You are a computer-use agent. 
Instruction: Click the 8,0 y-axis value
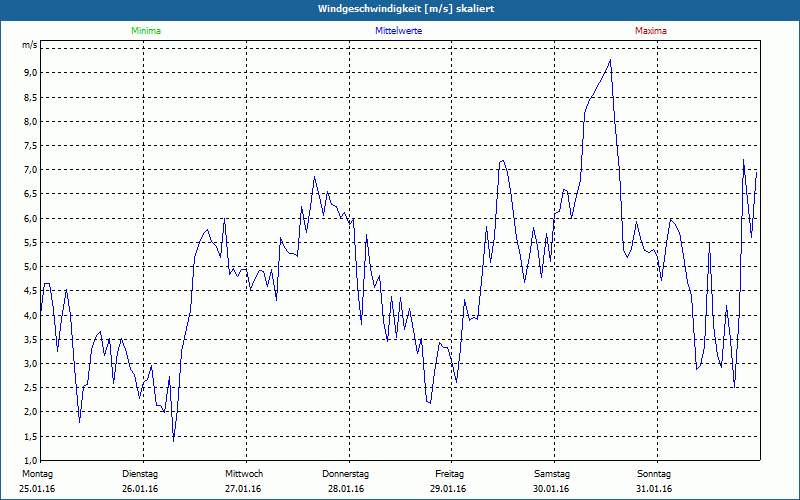[30, 121]
